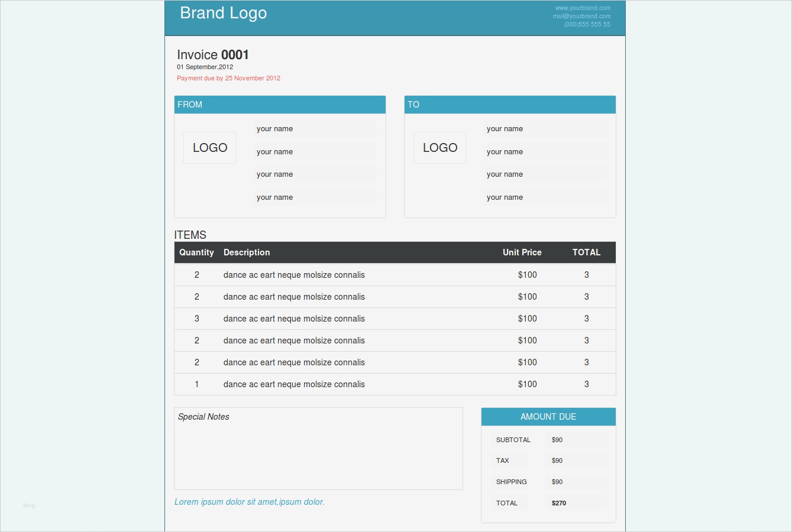Click the TAX amount field
This screenshot has width=792, height=532.
577,460
